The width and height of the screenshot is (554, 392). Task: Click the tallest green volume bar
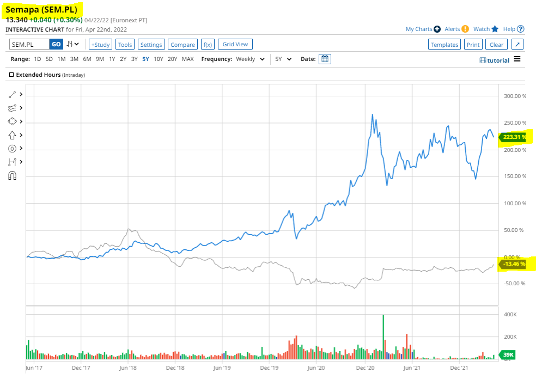(383, 337)
